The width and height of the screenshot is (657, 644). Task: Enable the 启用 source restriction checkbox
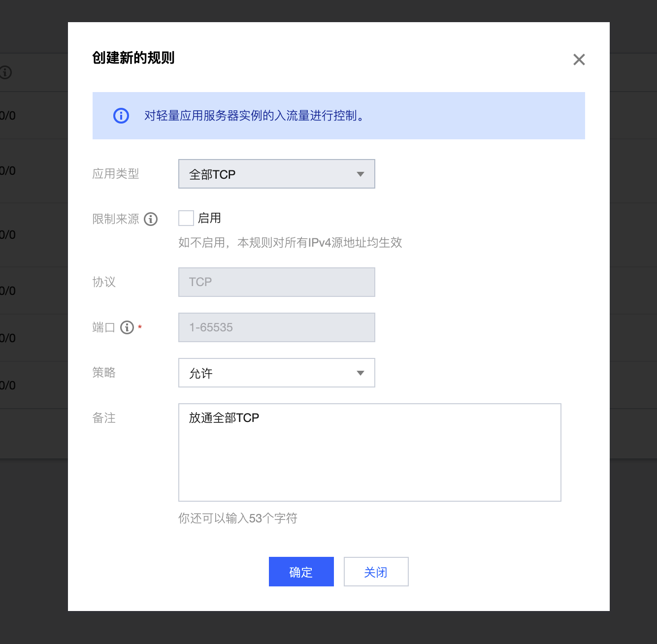[x=186, y=218]
